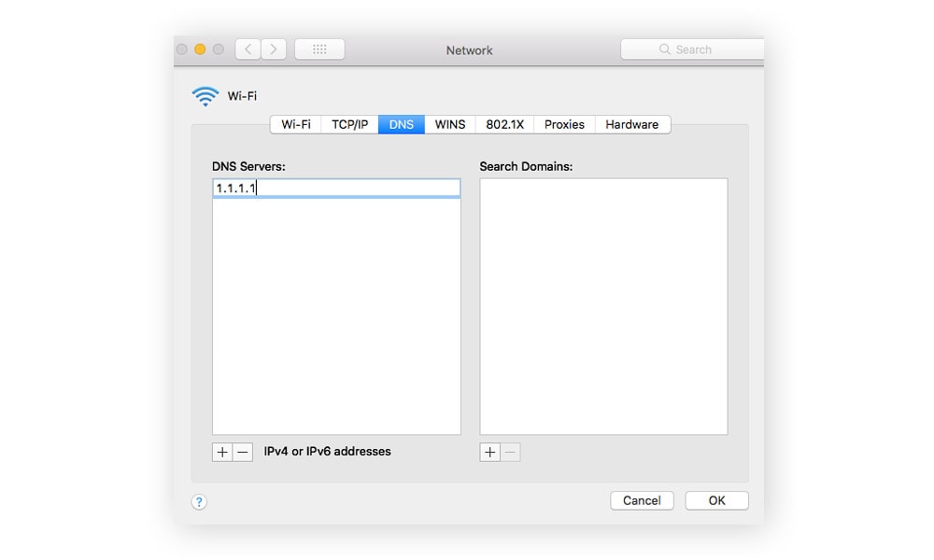The width and height of the screenshot is (934, 560).
Task: Click the empty area of DNS Servers list
Action: [336, 315]
